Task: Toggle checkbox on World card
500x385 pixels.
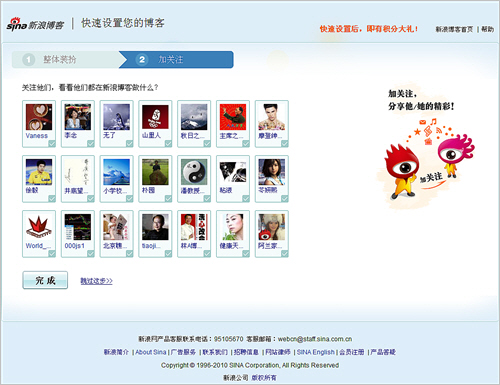Action: [x=52, y=254]
